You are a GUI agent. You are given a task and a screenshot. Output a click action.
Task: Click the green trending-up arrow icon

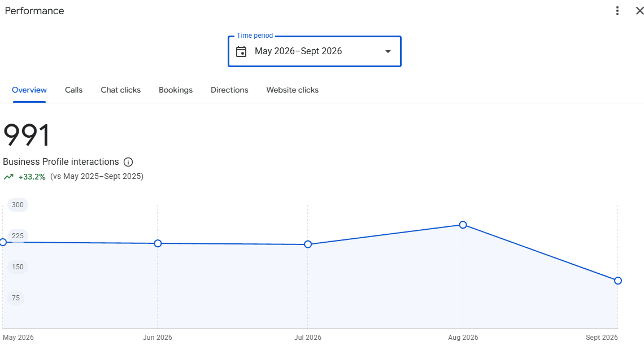8,177
